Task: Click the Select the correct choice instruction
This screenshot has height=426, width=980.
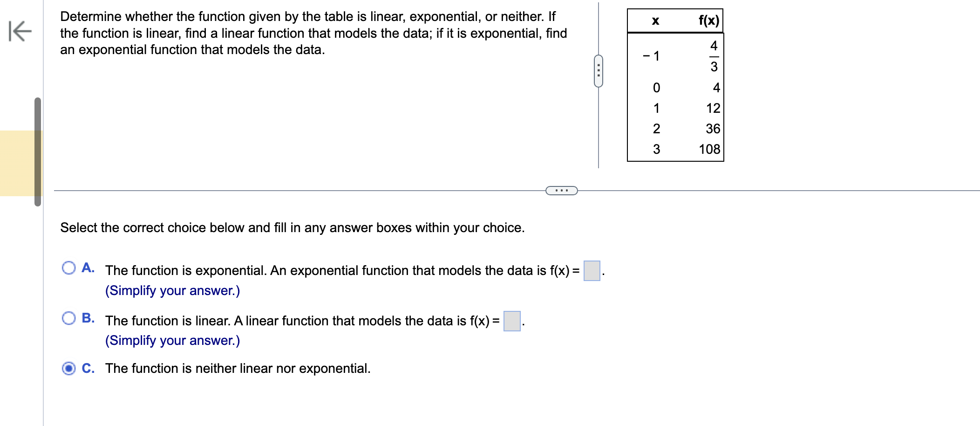Action: [x=293, y=228]
